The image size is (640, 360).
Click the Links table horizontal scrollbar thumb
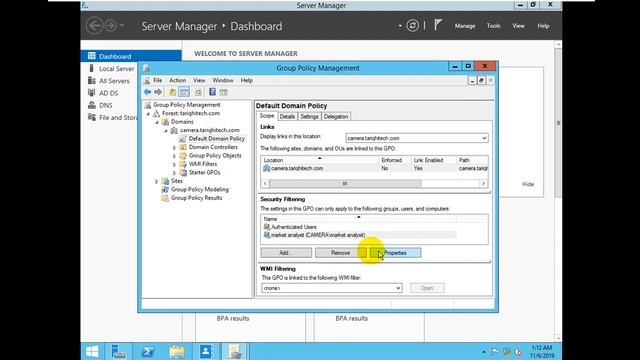coord(345,184)
